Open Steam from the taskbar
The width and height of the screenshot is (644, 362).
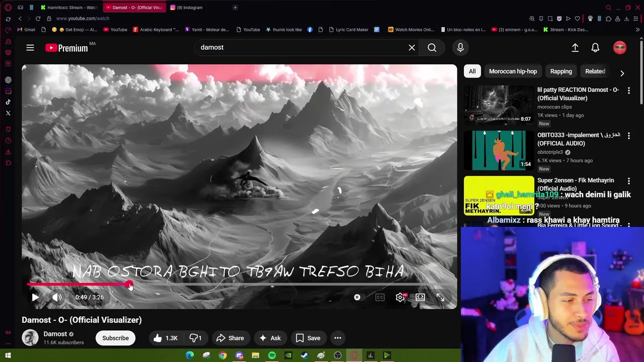[304, 355]
